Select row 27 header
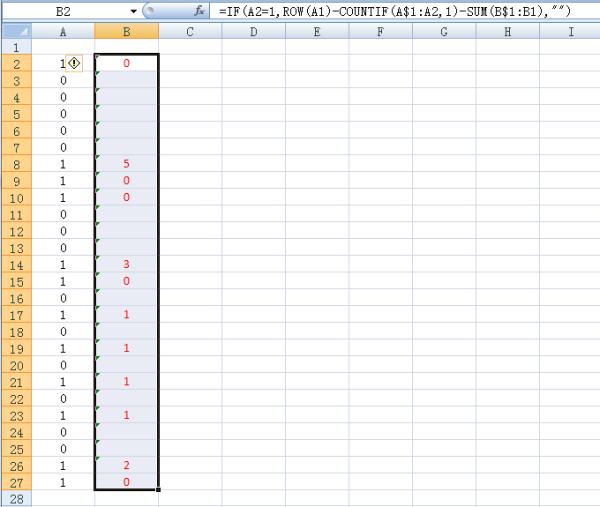600x507 pixels. [x=16, y=483]
